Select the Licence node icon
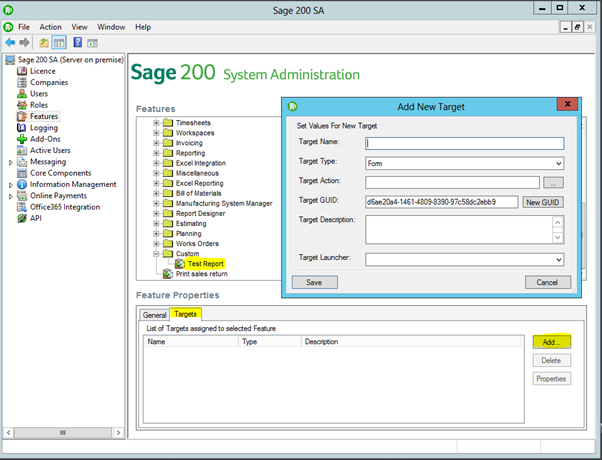This screenshot has width=602, height=460. [22, 71]
